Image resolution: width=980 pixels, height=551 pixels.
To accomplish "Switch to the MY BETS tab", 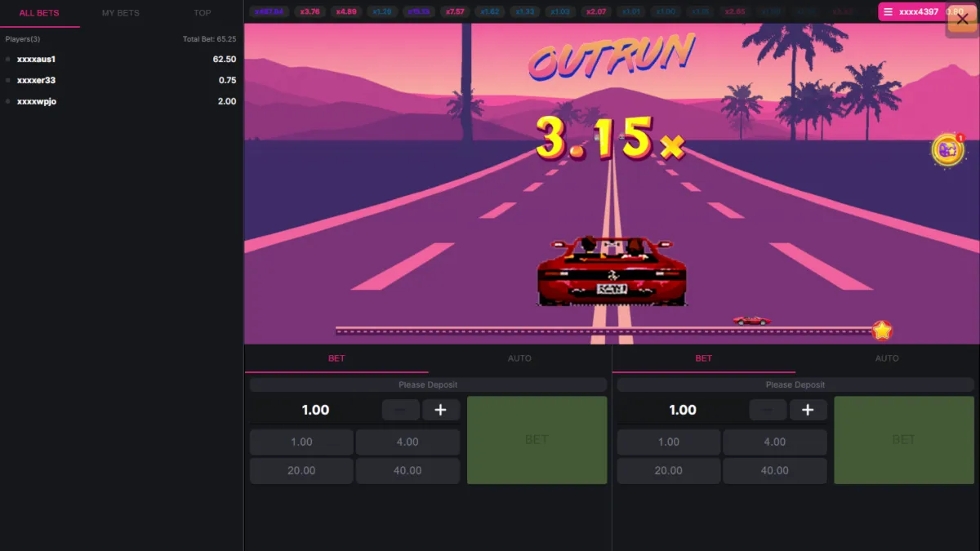I will tap(121, 13).
